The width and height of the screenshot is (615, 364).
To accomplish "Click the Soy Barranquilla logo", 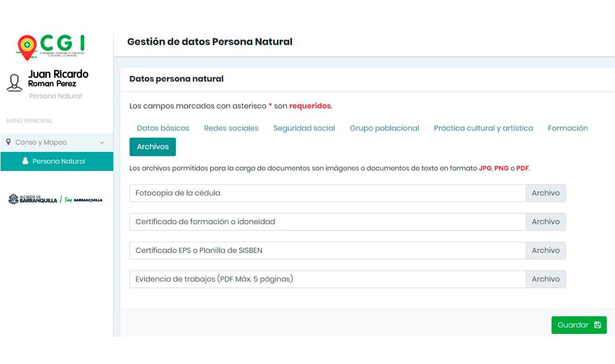I will (x=83, y=200).
